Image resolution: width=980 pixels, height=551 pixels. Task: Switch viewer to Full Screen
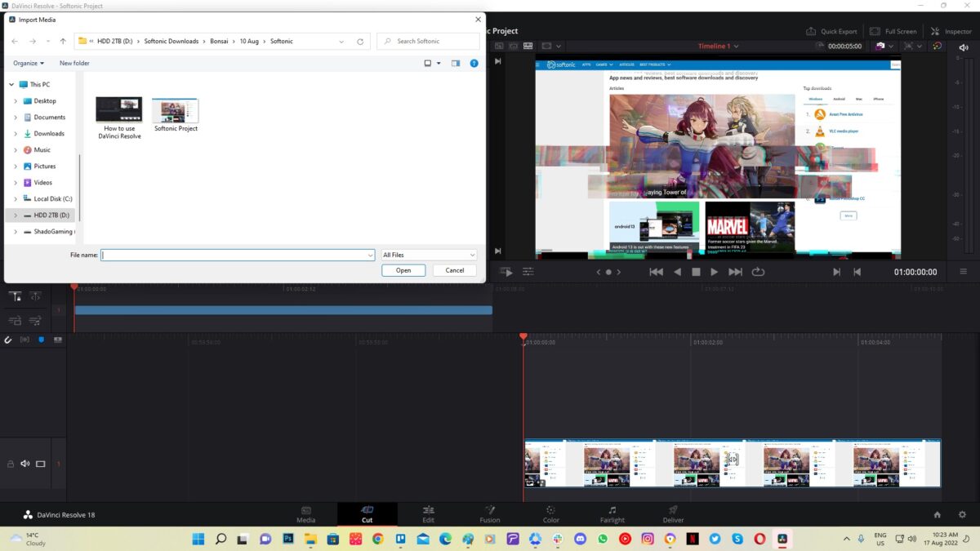pos(893,31)
